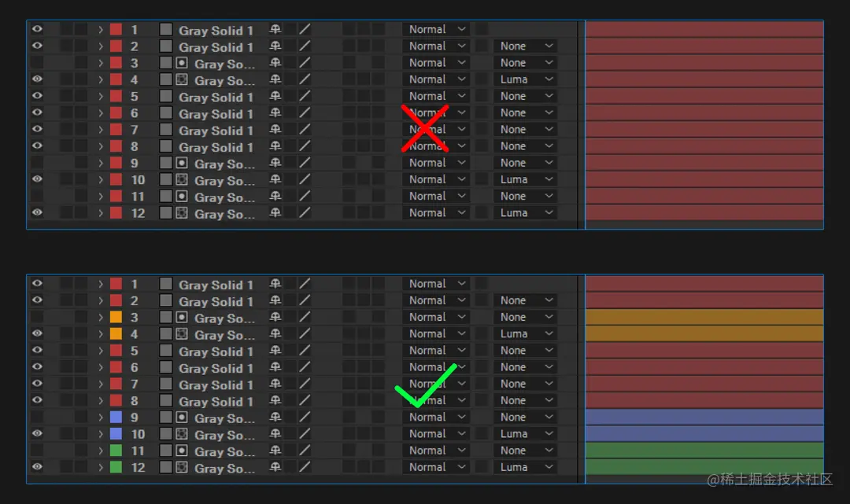Click solid source icon of all-red timeline layer 7

tap(166, 130)
